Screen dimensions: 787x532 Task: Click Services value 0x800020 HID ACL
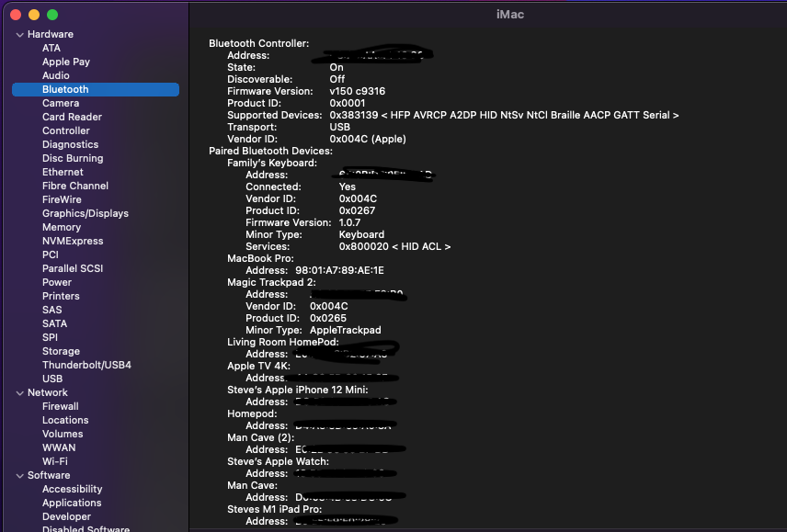pyautogui.click(x=394, y=246)
